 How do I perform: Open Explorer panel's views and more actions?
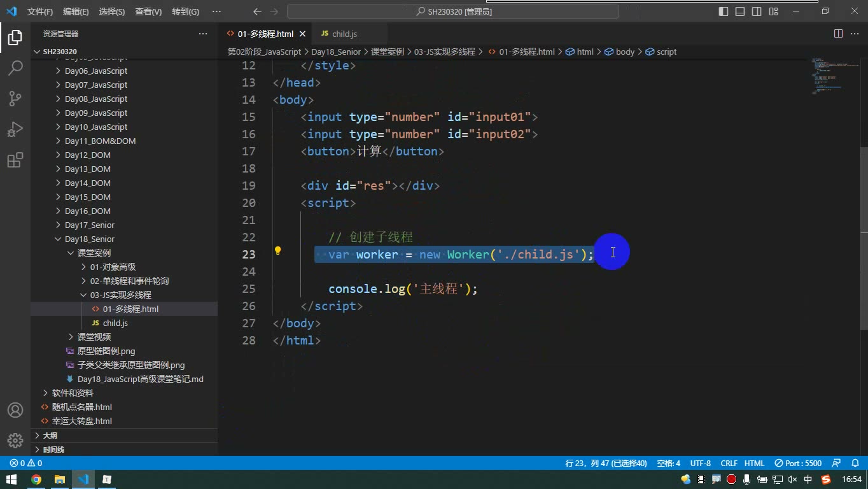coord(203,34)
